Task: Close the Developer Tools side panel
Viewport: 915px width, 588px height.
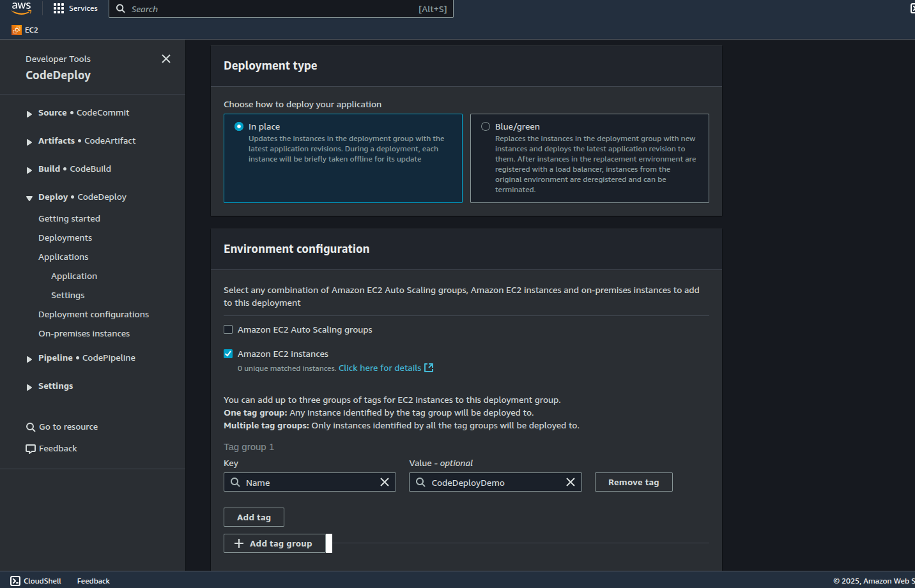Action: (x=166, y=59)
